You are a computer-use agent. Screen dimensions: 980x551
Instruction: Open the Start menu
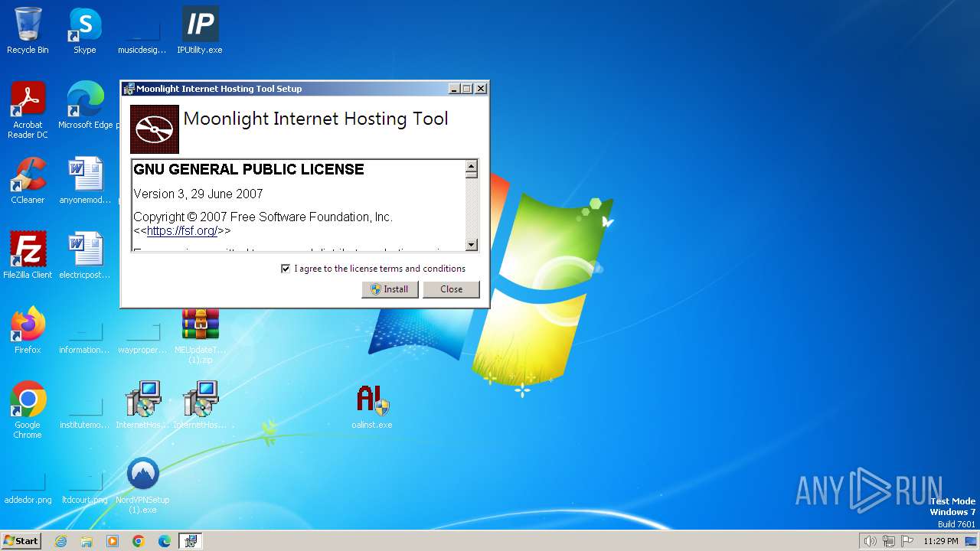pos(21,541)
